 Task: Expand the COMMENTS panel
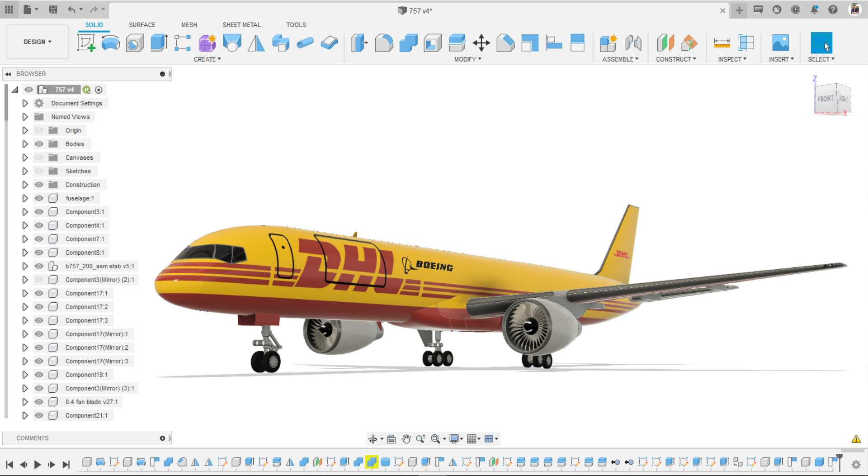click(x=162, y=438)
